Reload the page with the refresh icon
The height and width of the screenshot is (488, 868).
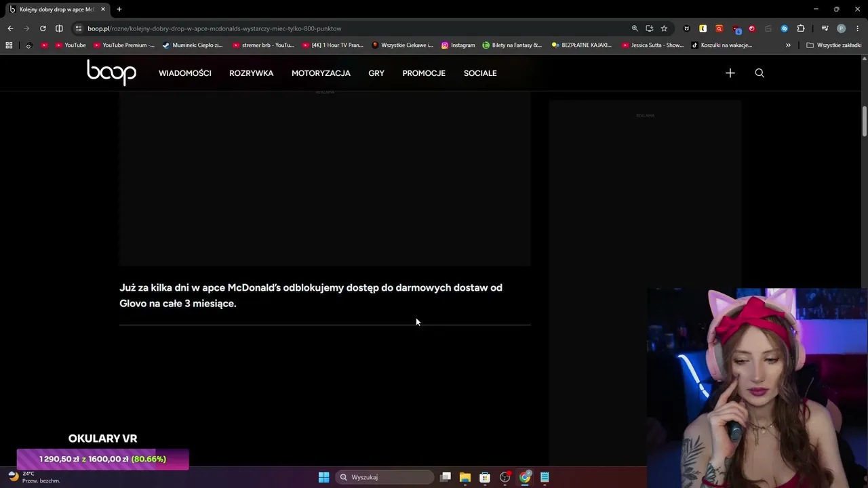[x=43, y=28]
